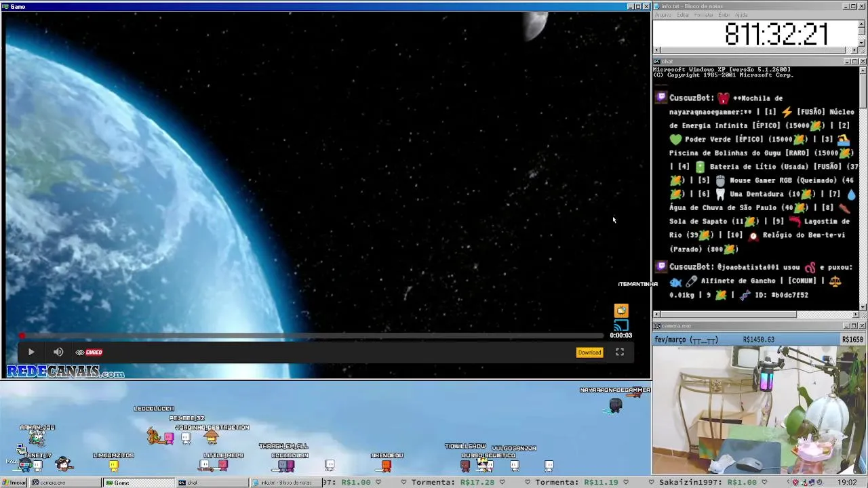Click the clock emoji before Relógio do Bem-te-vi
Image resolution: width=868 pixels, height=488 pixels.
[753, 235]
